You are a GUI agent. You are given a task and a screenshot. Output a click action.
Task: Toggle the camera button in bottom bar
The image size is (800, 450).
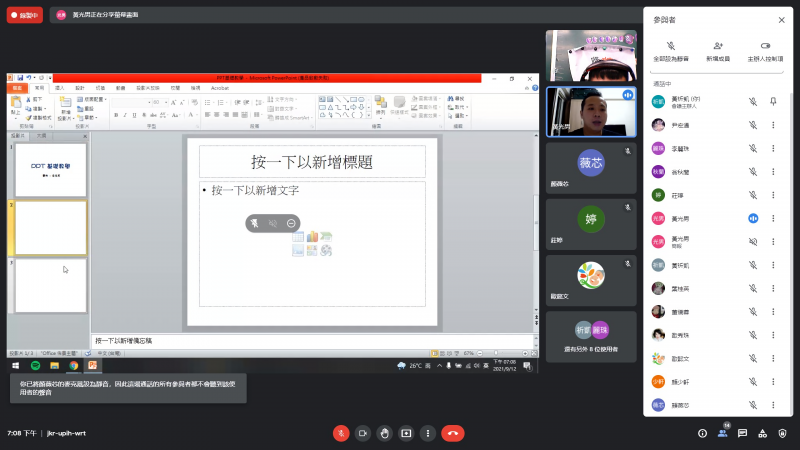point(363,433)
